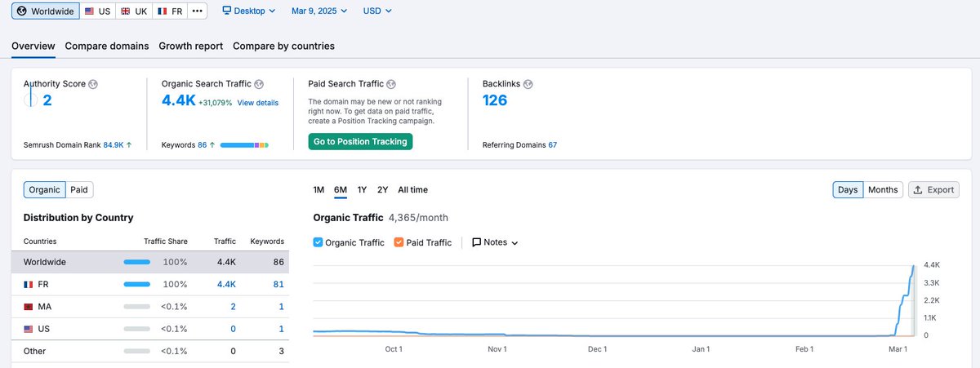Select the 6M time range
Screen dimensions: 980x368
click(341, 190)
